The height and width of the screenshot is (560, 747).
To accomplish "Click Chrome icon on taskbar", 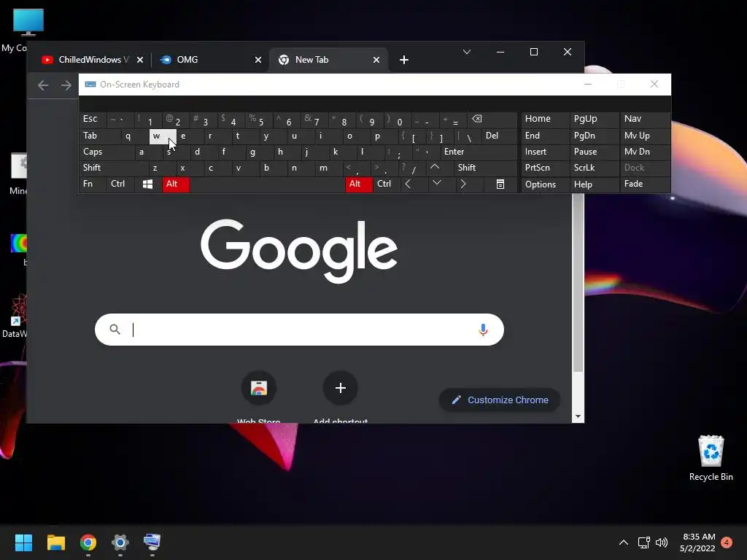I will pyautogui.click(x=88, y=542).
